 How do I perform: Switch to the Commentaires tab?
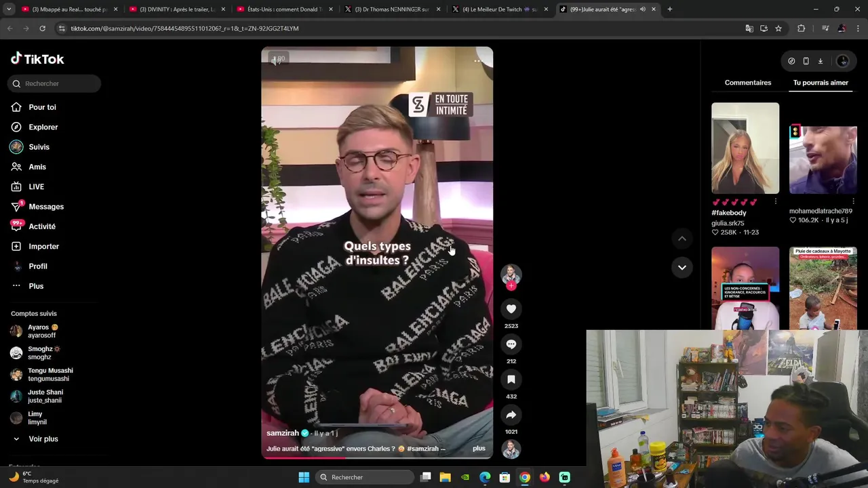(x=748, y=83)
